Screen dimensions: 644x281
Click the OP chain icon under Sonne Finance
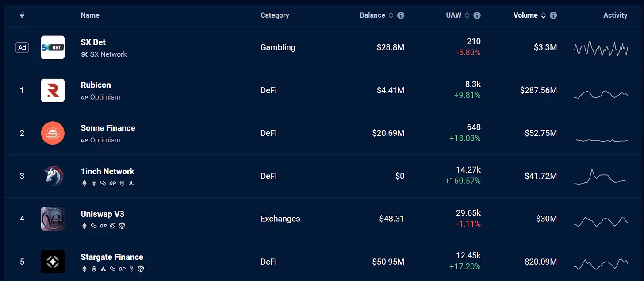(x=84, y=140)
